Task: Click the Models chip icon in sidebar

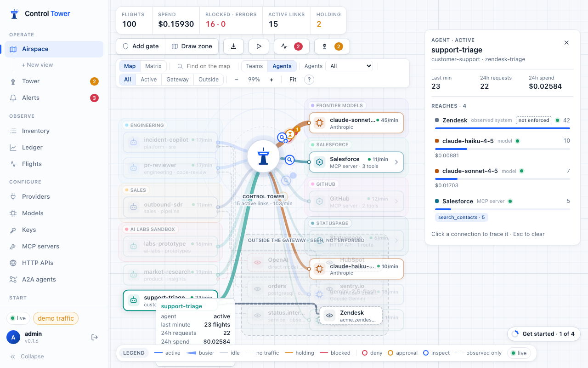Action: coord(13,213)
